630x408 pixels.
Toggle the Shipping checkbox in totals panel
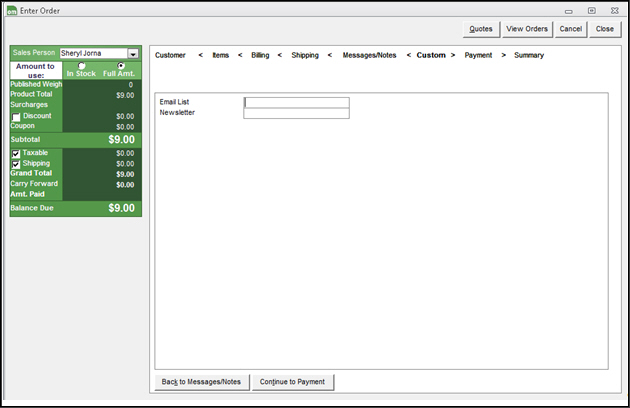pyautogui.click(x=16, y=164)
